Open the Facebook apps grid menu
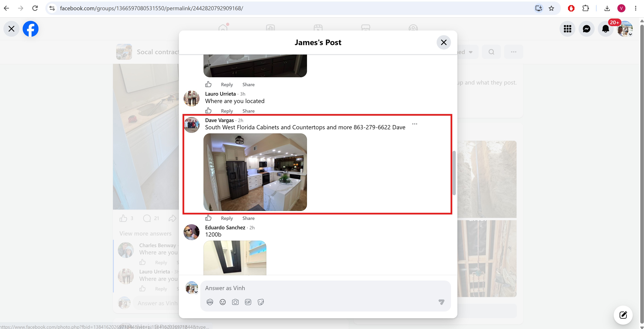 [567, 29]
